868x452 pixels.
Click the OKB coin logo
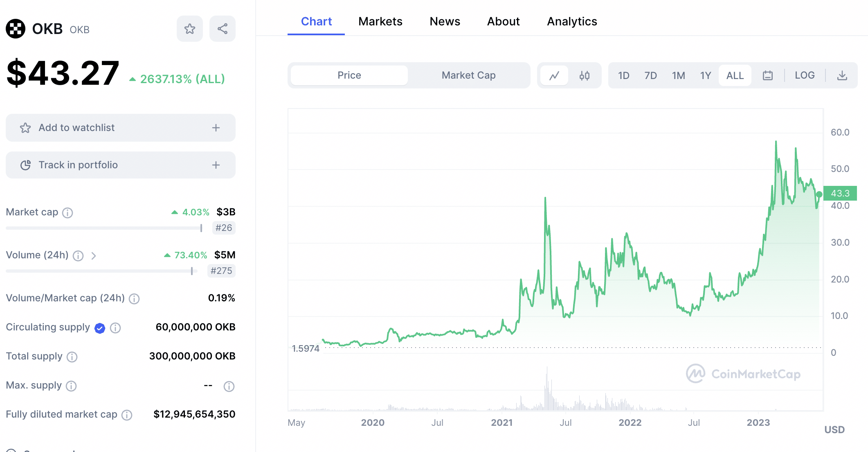[x=16, y=29]
